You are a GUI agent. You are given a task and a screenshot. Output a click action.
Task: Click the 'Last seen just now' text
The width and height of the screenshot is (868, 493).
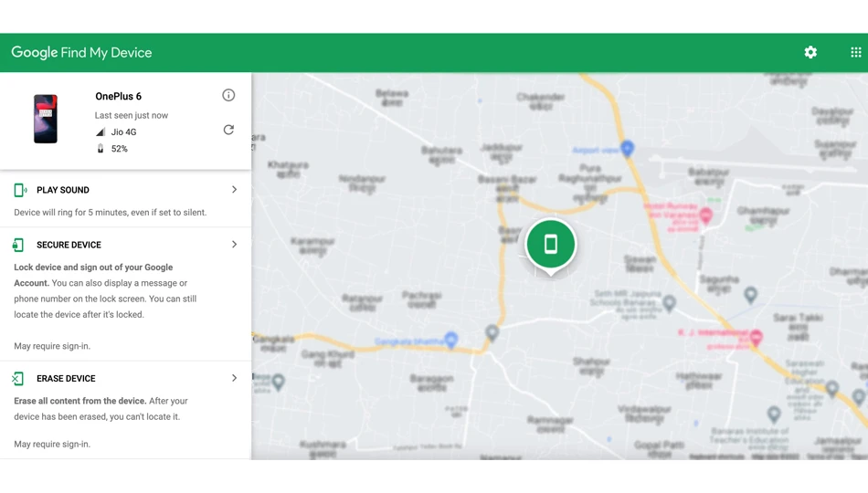point(132,115)
